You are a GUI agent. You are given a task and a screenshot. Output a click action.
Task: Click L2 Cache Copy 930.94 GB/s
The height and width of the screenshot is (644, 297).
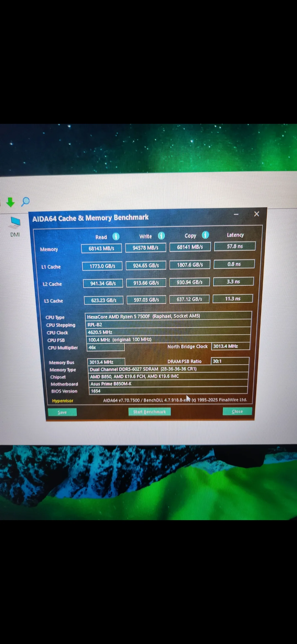coord(189,282)
